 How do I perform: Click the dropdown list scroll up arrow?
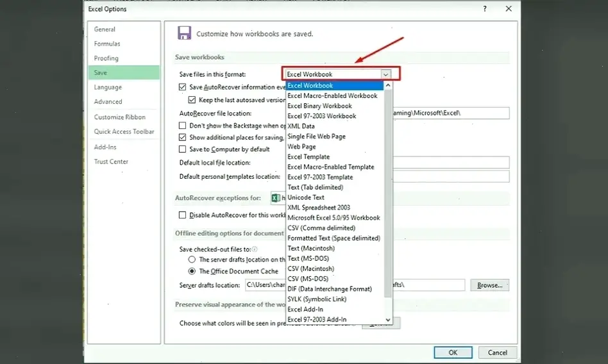coord(388,85)
